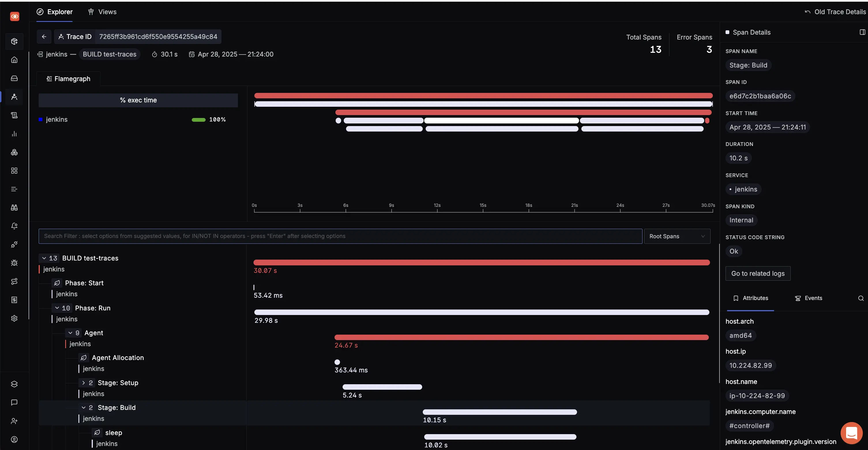The height and width of the screenshot is (450, 868).
Task: Open Services drive icon in sidebar
Action: pyautogui.click(x=14, y=78)
